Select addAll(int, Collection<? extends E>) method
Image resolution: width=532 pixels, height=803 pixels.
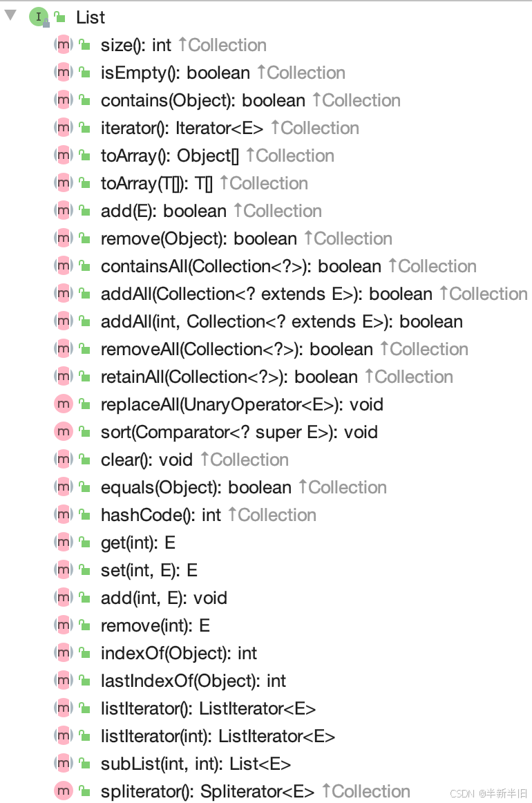(x=282, y=321)
